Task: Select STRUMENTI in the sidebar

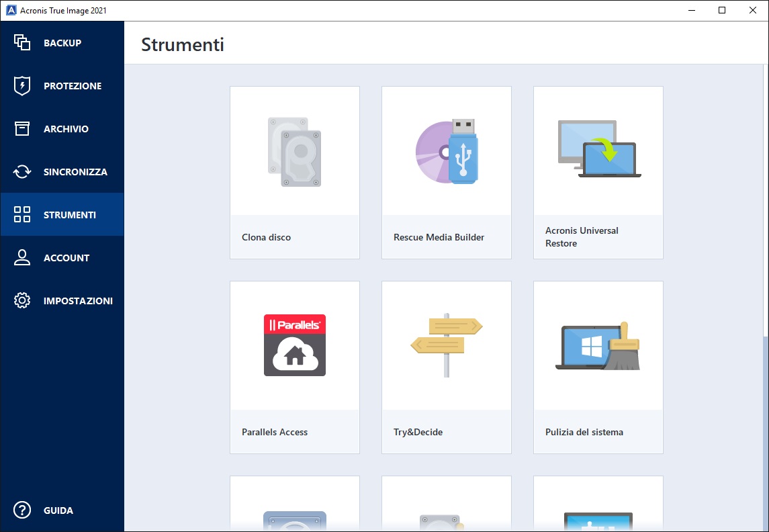Action: [70, 215]
